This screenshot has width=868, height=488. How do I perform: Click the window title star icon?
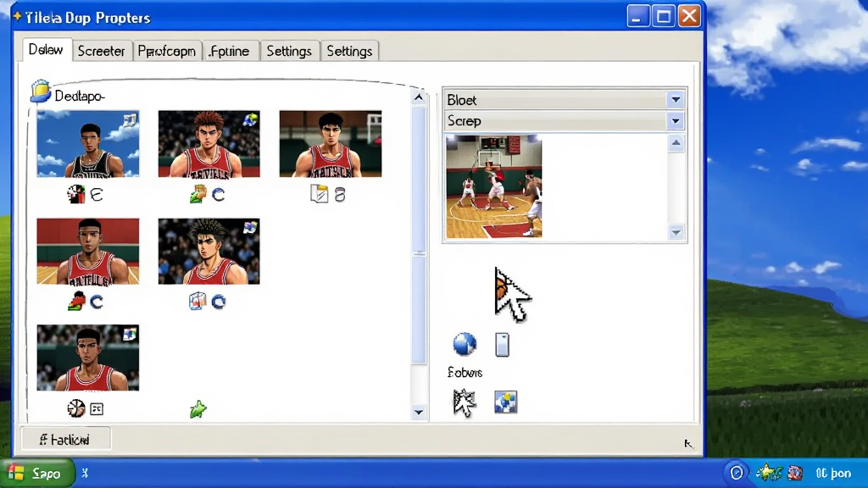tap(17, 17)
